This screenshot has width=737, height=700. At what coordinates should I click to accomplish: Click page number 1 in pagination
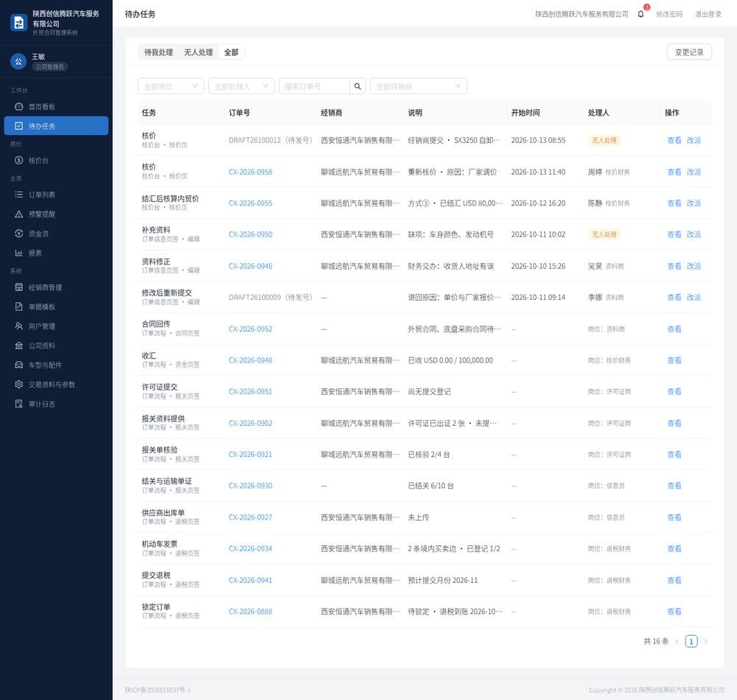pyautogui.click(x=691, y=641)
